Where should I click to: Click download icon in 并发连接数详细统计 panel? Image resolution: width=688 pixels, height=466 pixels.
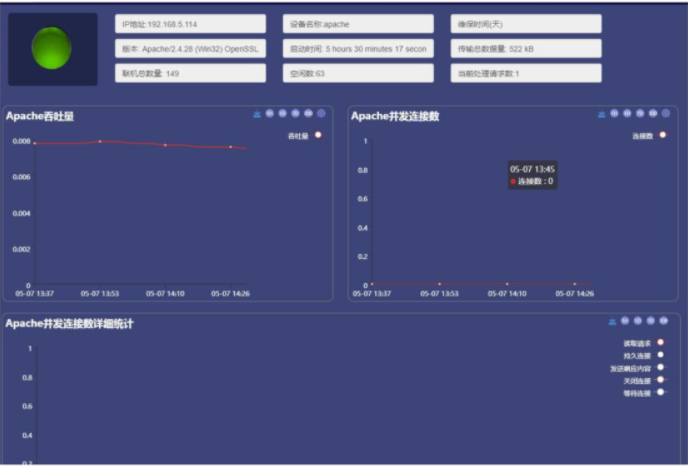click(612, 322)
